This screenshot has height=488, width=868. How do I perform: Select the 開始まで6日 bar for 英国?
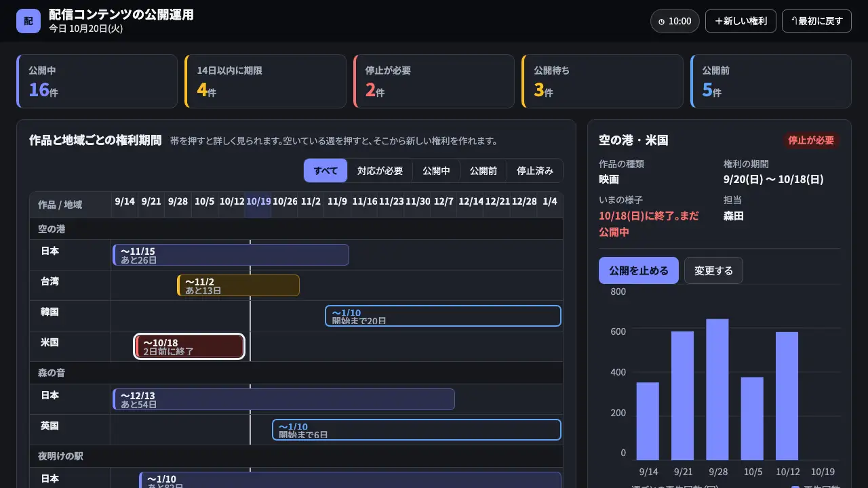coord(416,430)
